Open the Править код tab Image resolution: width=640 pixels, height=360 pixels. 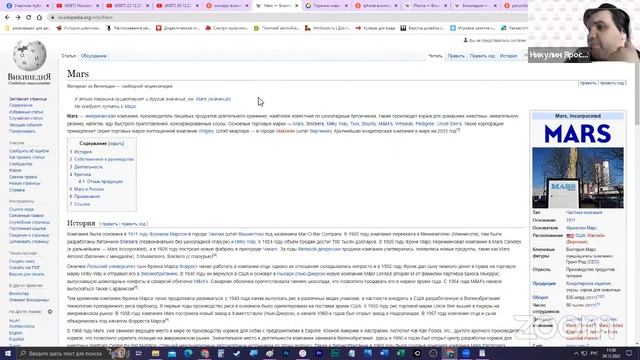482,56
